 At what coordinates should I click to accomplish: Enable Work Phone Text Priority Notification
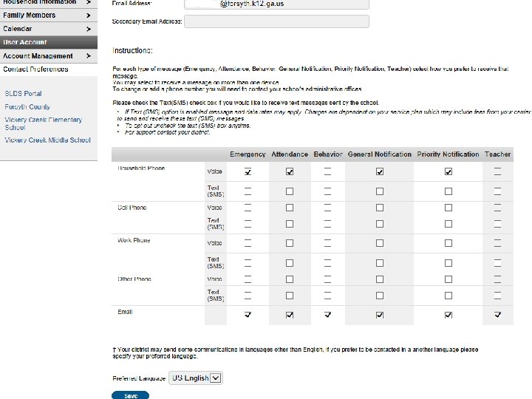(x=449, y=263)
